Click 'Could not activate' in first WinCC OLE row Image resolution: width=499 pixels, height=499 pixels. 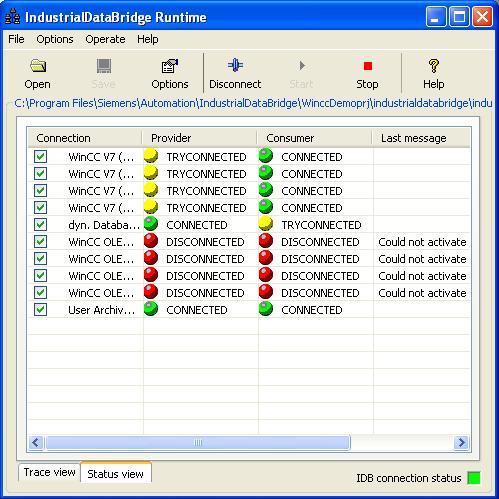422,242
